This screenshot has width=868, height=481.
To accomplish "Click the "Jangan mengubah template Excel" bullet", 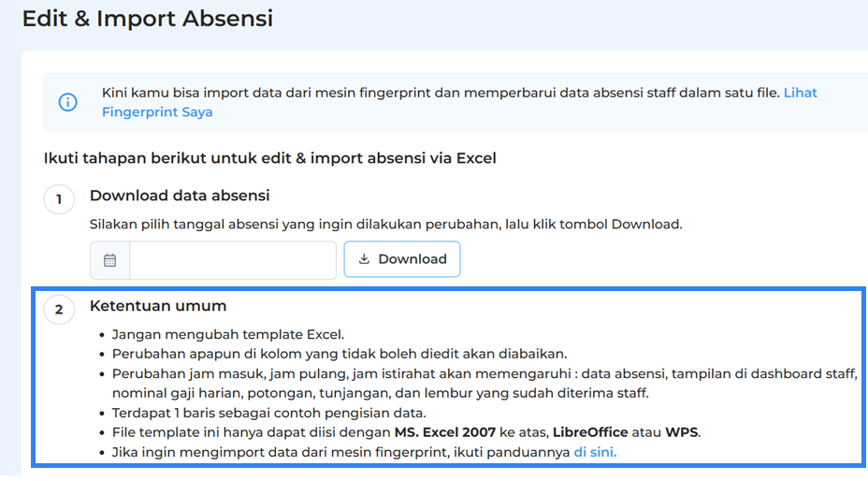I will click(x=228, y=334).
